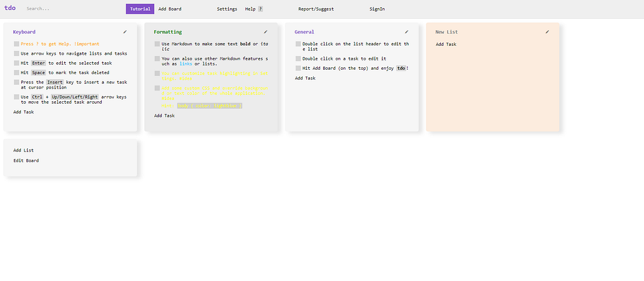Select the General list header
The image size is (644, 281).
pos(304,31)
